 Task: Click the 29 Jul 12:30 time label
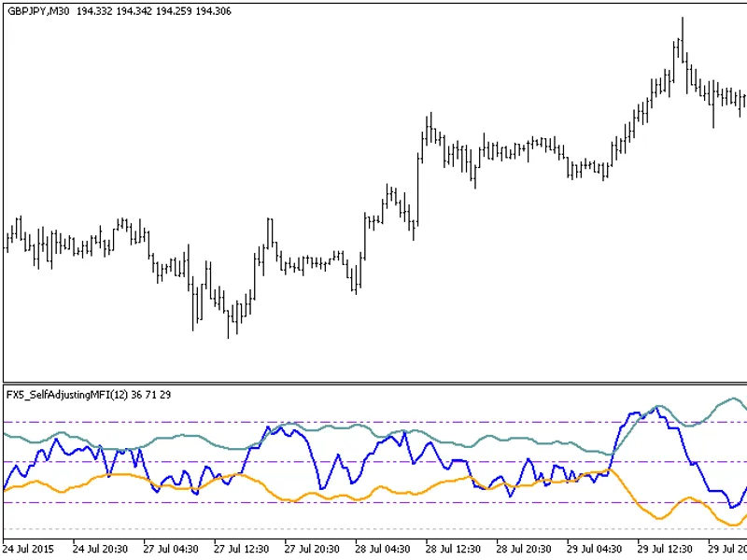click(x=664, y=549)
